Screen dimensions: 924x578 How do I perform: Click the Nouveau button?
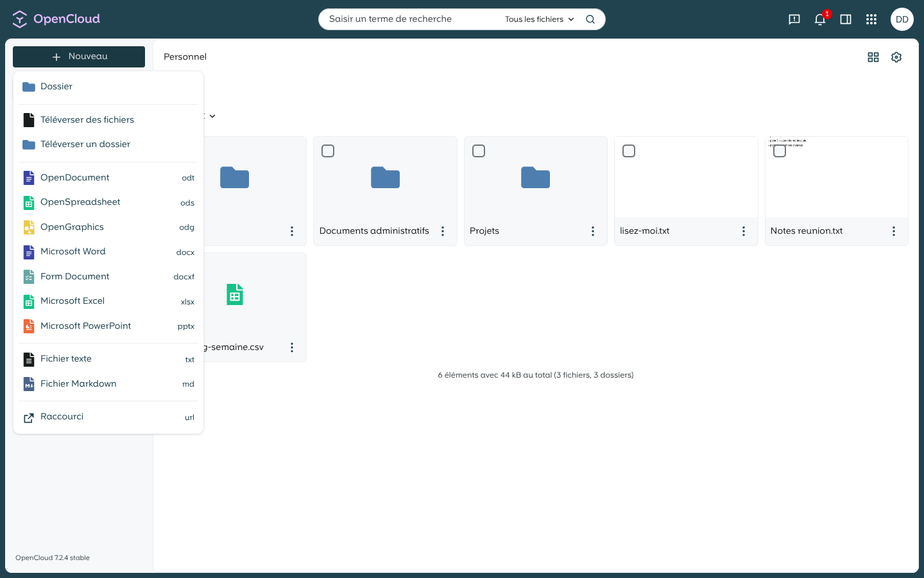(x=79, y=57)
